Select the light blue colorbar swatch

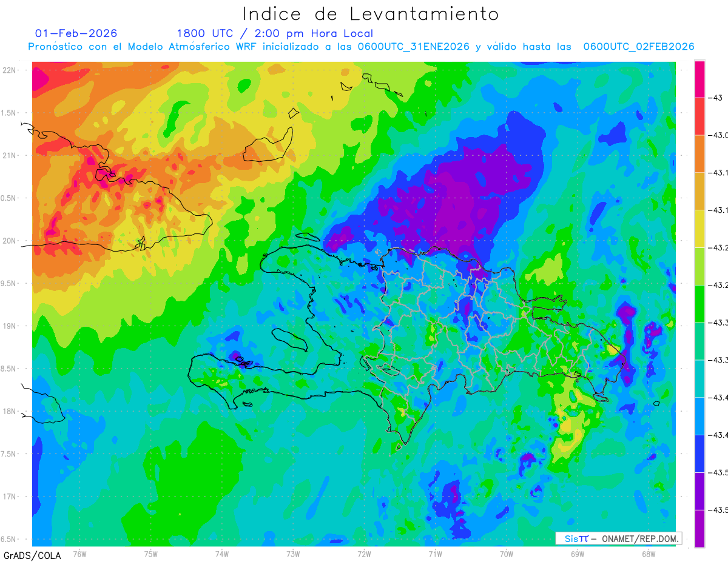pos(699,416)
